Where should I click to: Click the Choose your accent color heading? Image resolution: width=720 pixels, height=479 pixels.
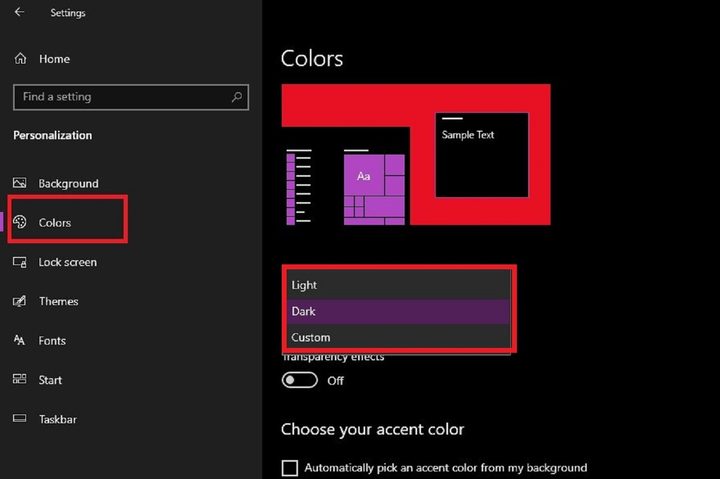372,429
